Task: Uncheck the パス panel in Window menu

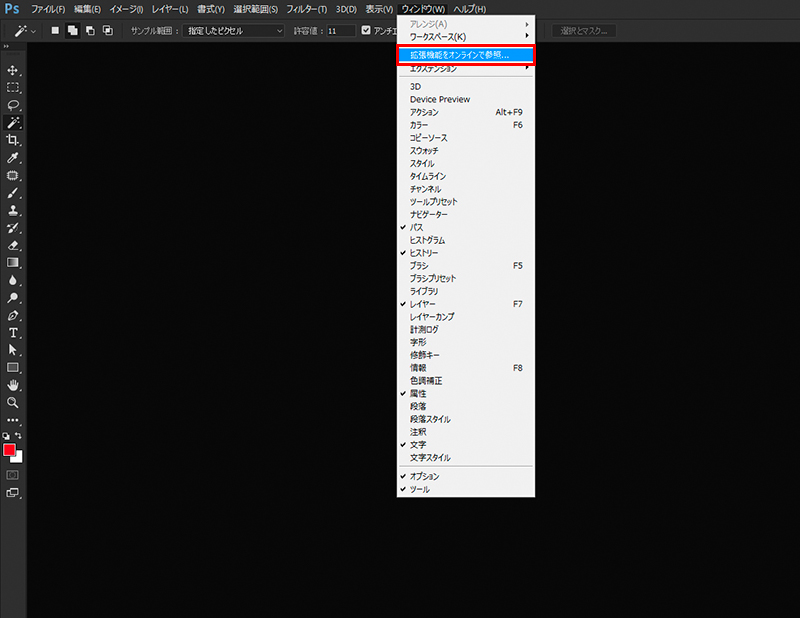Action: pos(466,227)
